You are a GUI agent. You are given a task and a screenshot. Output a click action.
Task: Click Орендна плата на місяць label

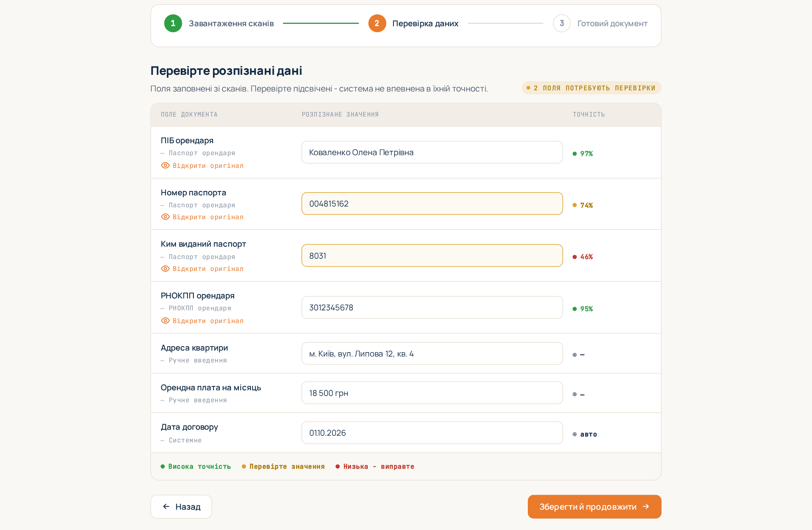click(211, 388)
